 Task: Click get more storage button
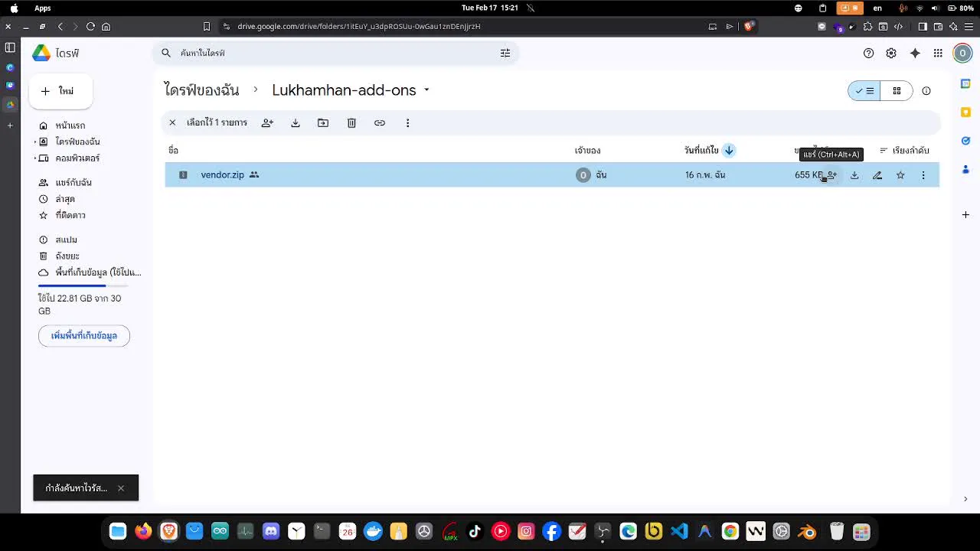[x=84, y=336]
